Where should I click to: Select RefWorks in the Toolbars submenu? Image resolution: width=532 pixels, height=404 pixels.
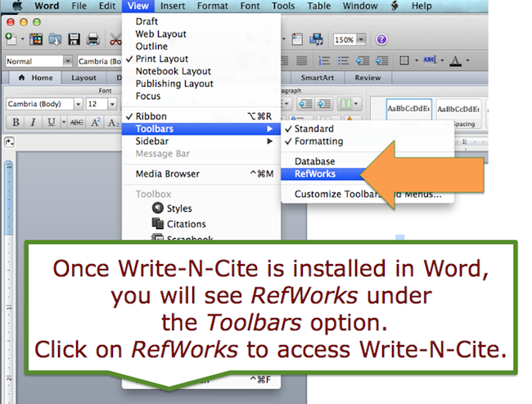[x=315, y=173]
